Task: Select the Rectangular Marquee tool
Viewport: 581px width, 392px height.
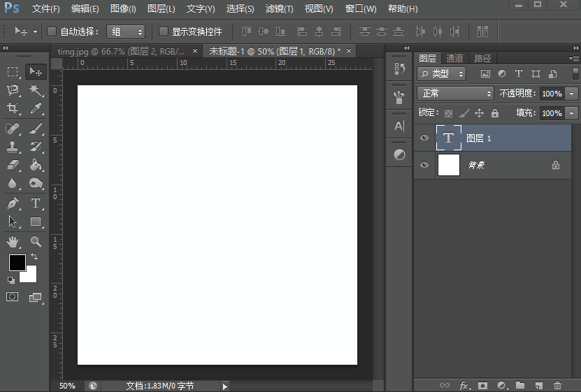Action: [13, 71]
